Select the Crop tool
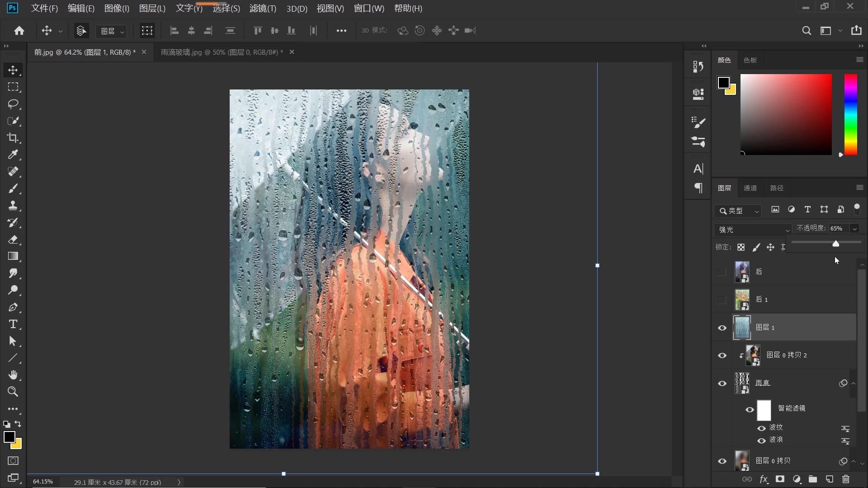 (x=13, y=138)
